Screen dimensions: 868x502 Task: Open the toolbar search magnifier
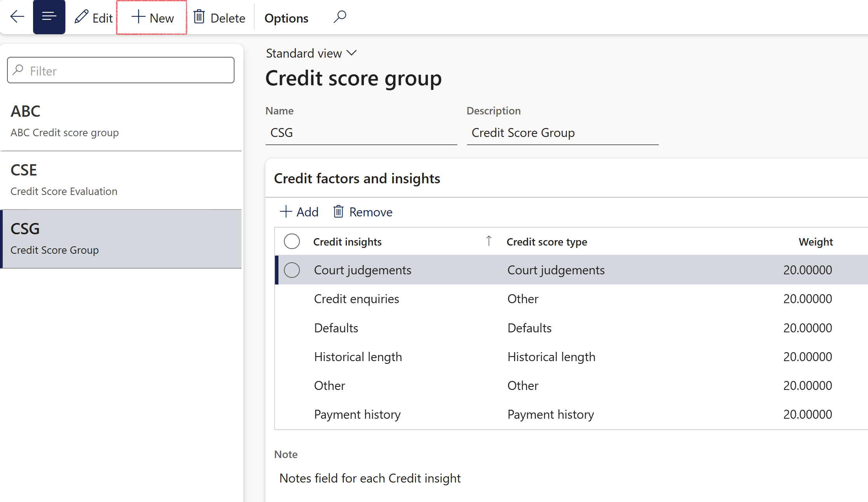339,17
